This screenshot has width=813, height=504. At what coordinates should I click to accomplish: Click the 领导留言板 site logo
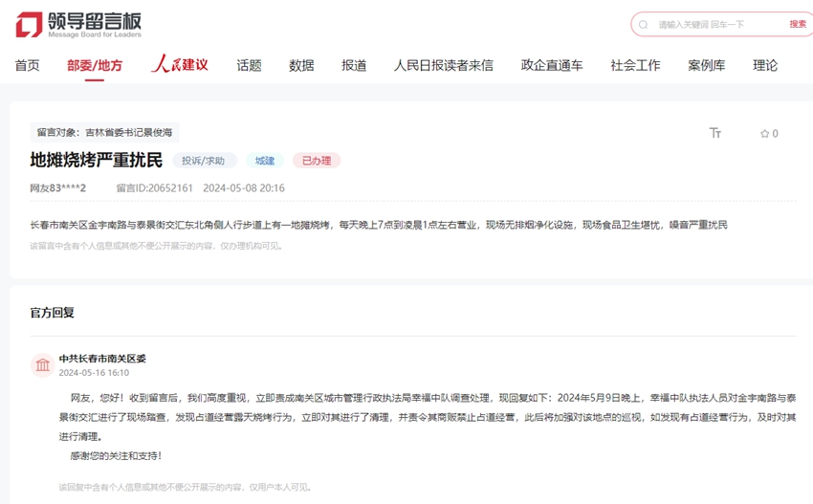(x=78, y=25)
